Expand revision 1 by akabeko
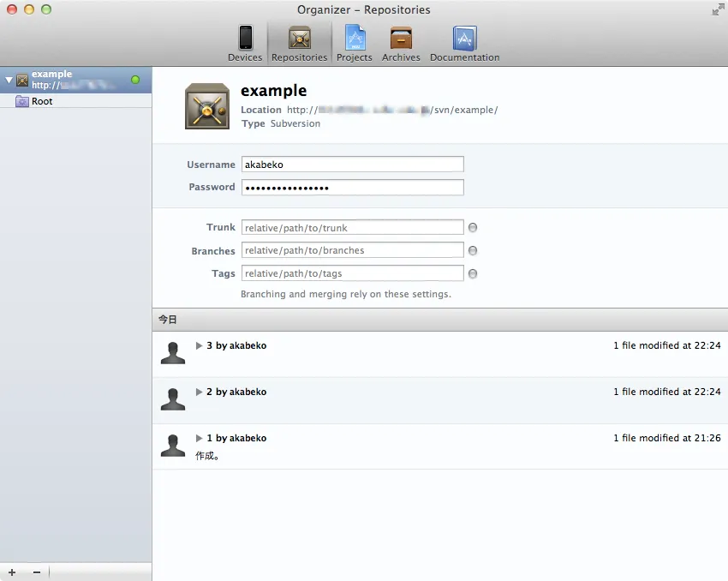Image resolution: width=728 pixels, height=581 pixels. 200,439
